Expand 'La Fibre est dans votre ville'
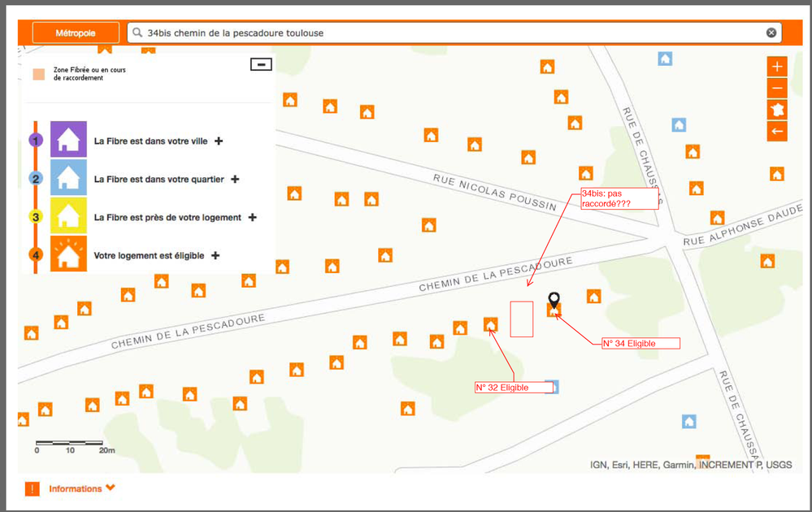 point(219,141)
